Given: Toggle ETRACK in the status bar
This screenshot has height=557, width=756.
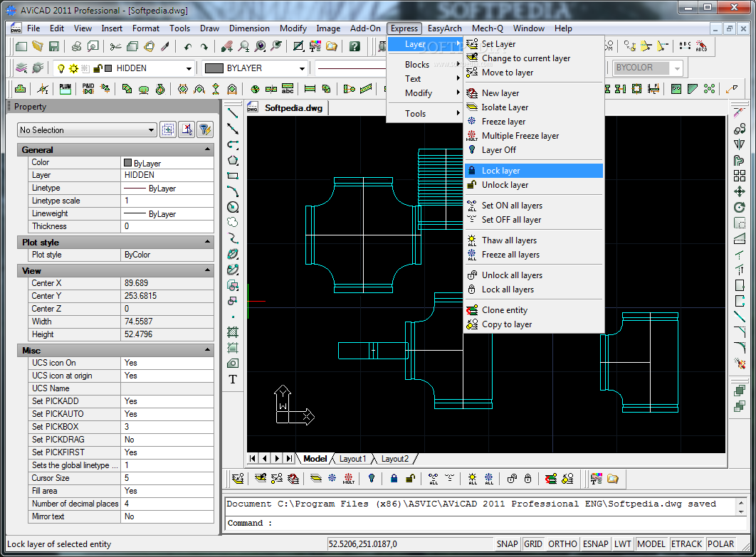Looking at the screenshot, I should point(686,544).
